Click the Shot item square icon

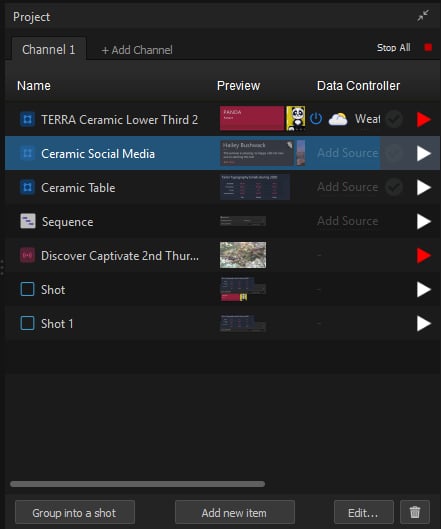27,289
